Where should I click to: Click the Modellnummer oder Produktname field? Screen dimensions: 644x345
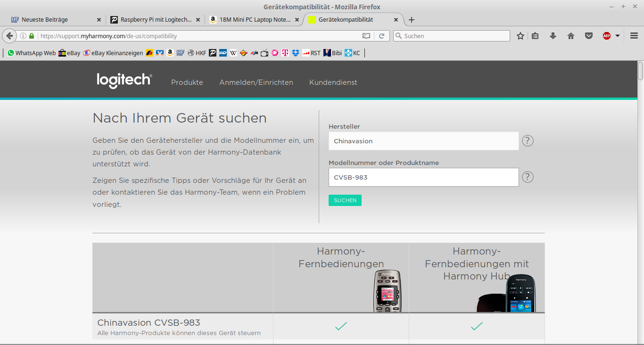click(424, 177)
